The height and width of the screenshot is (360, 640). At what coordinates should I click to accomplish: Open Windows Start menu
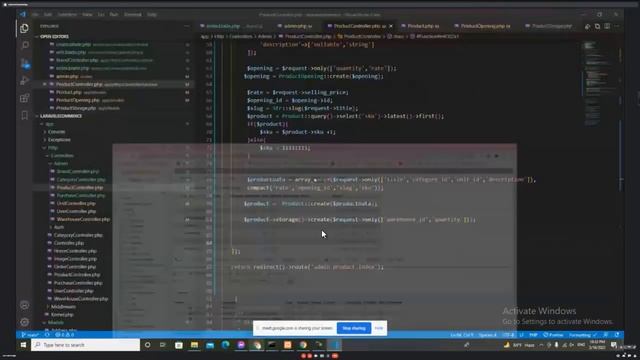(x=23, y=345)
